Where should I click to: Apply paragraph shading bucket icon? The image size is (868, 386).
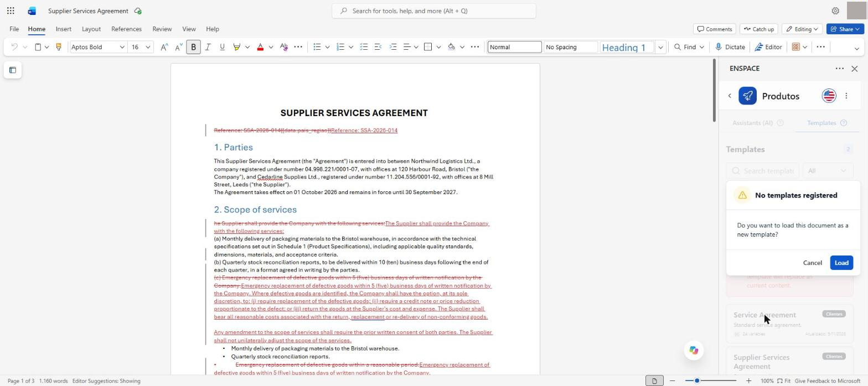point(451,47)
